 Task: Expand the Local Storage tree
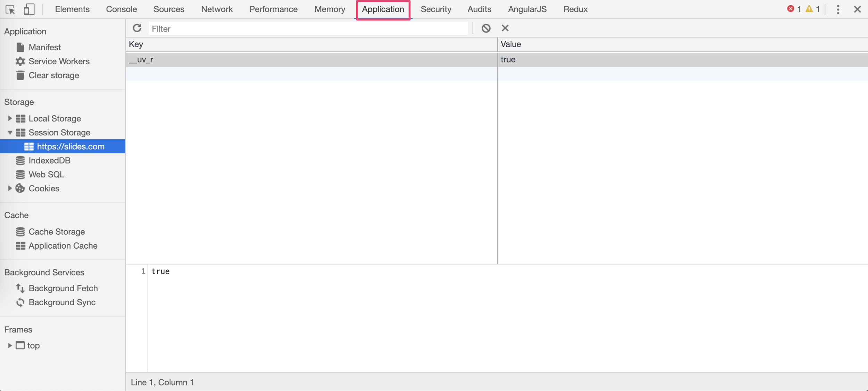10,118
